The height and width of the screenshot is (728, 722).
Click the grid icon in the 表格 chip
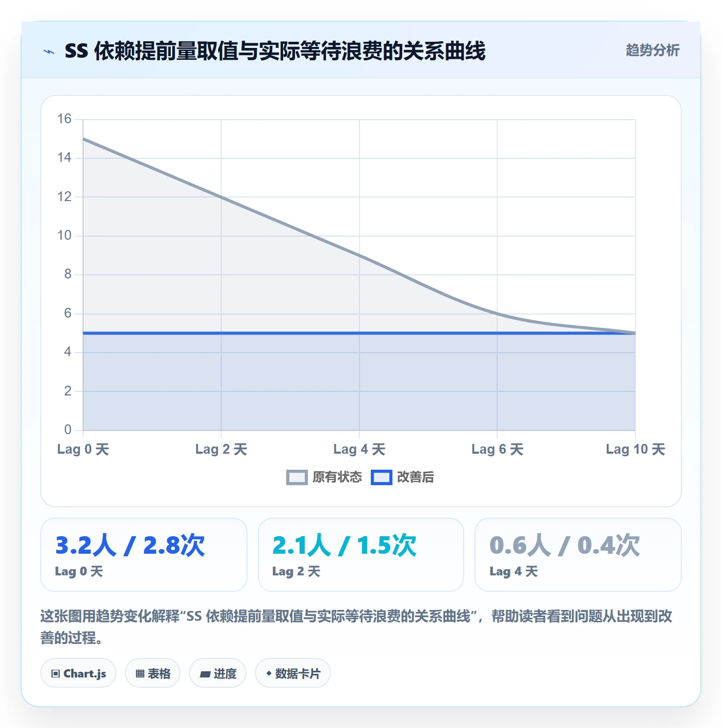click(x=140, y=674)
